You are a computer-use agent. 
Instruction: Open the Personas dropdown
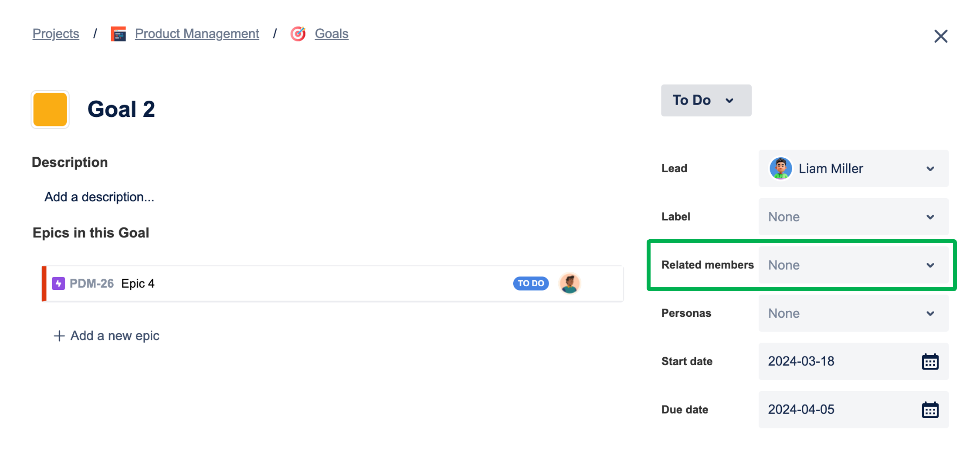point(853,313)
